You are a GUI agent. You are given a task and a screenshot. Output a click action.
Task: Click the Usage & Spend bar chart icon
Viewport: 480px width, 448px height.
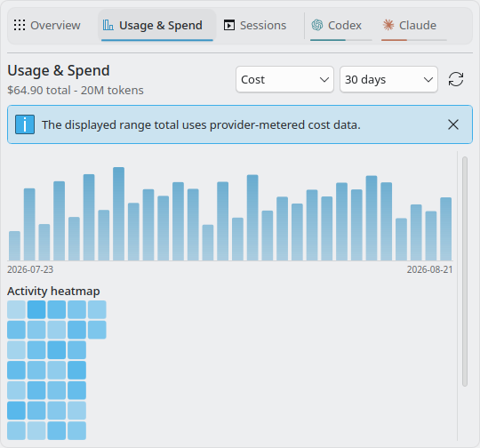pyautogui.click(x=108, y=25)
